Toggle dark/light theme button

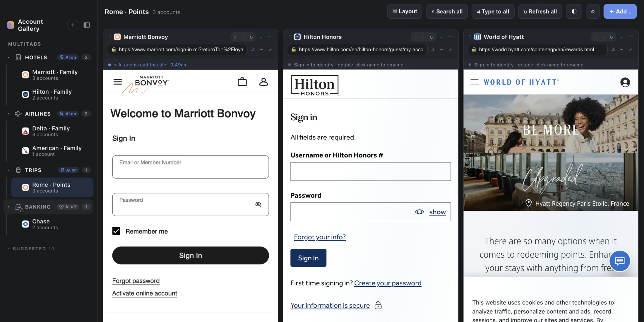point(574,12)
